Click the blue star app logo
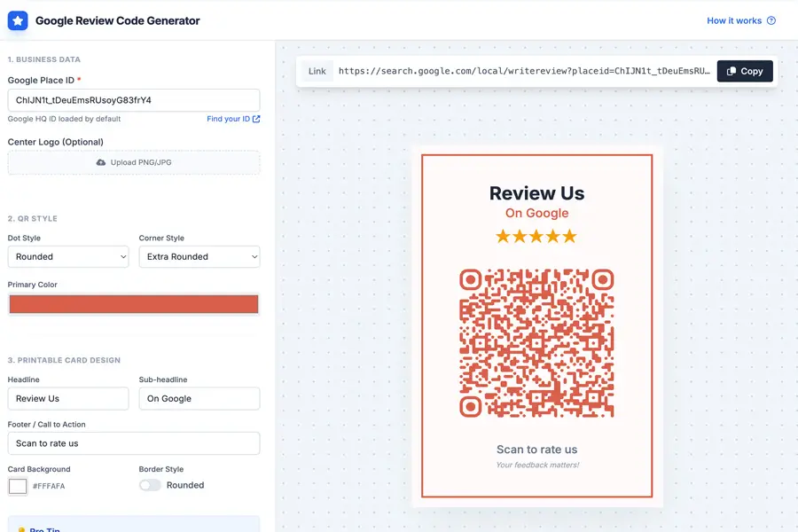 click(18, 20)
